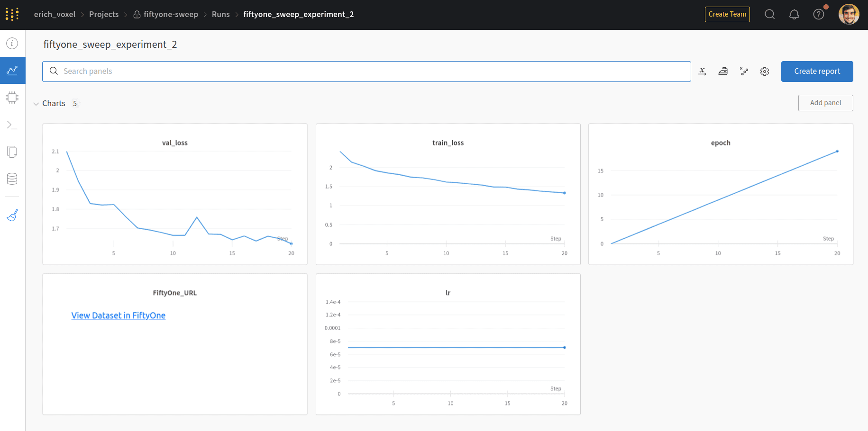Image resolution: width=868 pixels, height=431 pixels.
Task: Go to Runs in breadcrumb
Action: pos(221,14)
